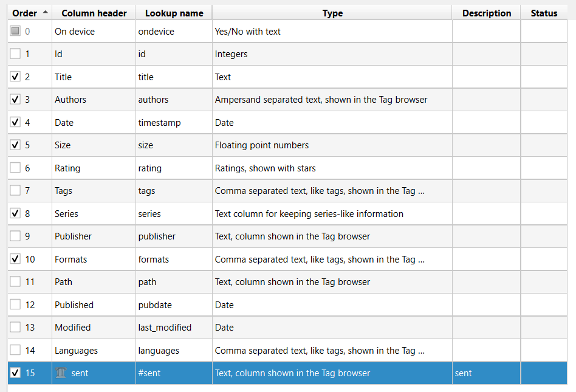Uncheck the Formats column checkbox
576x392 pixels.
click(15, 259)
